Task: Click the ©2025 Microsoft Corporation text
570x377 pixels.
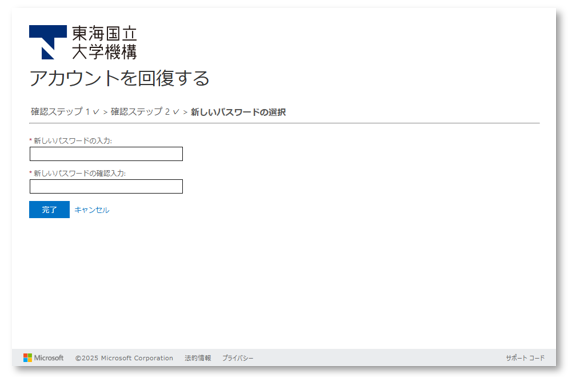Action: (124, 358)
